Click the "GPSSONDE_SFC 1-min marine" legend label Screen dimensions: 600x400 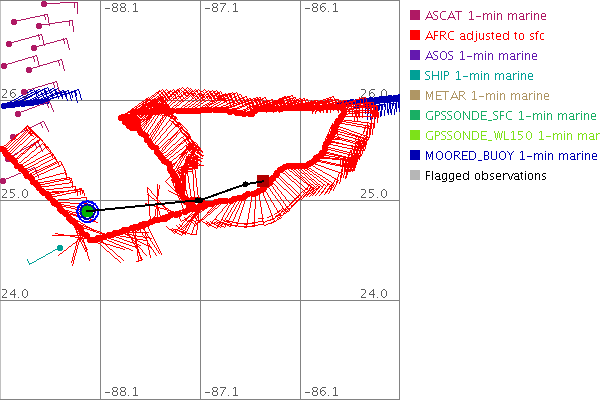pos(510,116)
